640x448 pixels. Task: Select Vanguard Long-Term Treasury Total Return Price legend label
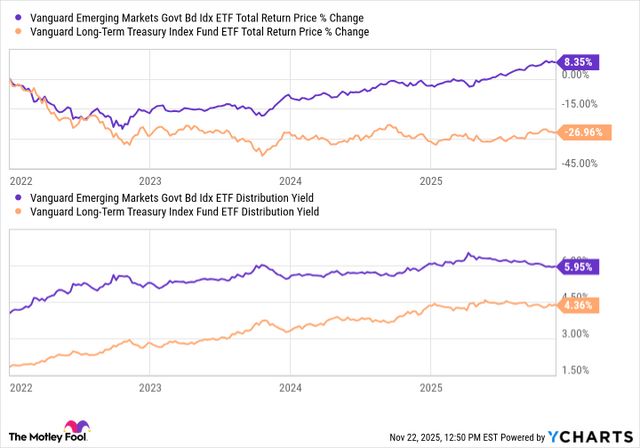click(x=200, y=32)
